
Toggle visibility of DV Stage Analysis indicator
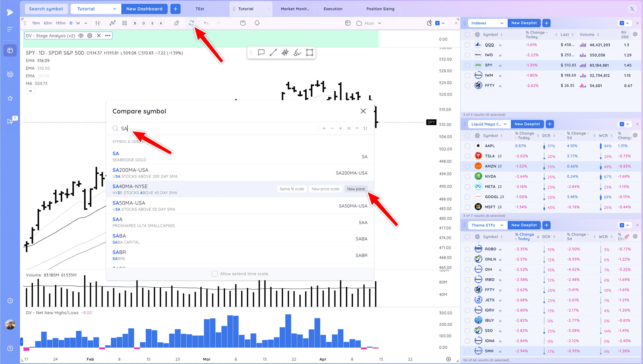click(81, 36)
